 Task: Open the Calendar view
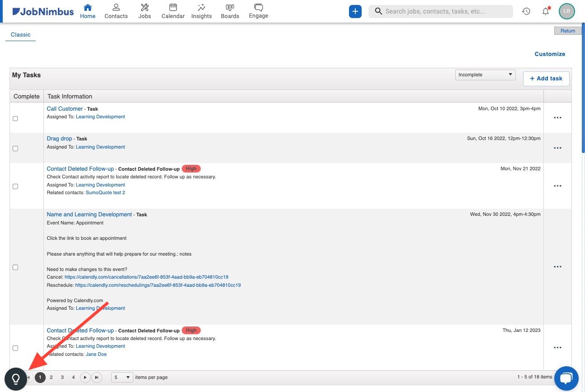[x=173, y=11]
